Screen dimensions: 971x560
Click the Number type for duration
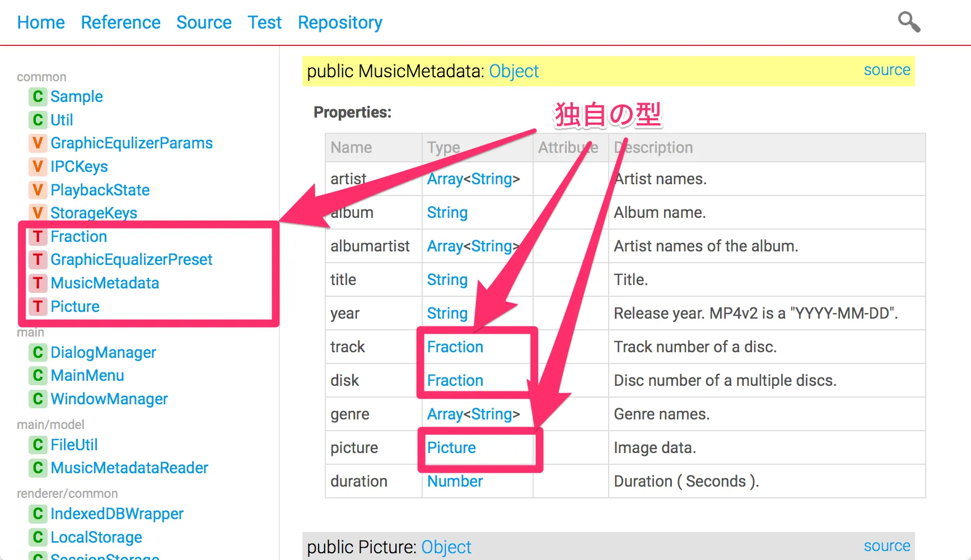coord(455,482)
